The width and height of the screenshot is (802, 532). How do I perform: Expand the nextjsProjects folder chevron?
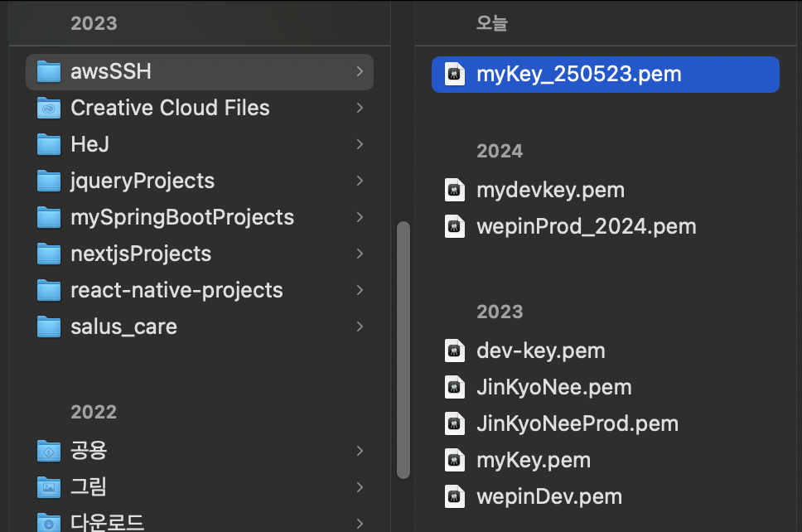coord(360,254)
